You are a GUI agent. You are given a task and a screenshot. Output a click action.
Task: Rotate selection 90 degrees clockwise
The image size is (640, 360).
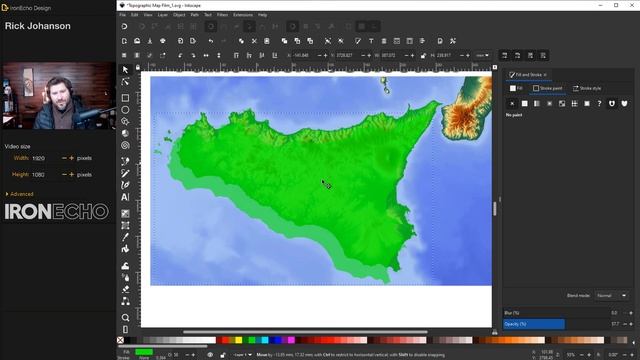click(x=193, y=56)
